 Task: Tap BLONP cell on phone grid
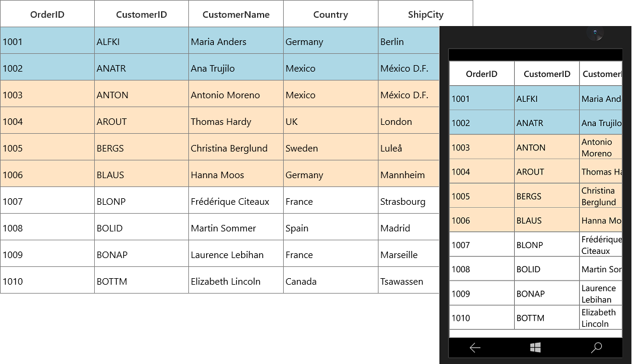click(x=547, y=244)
